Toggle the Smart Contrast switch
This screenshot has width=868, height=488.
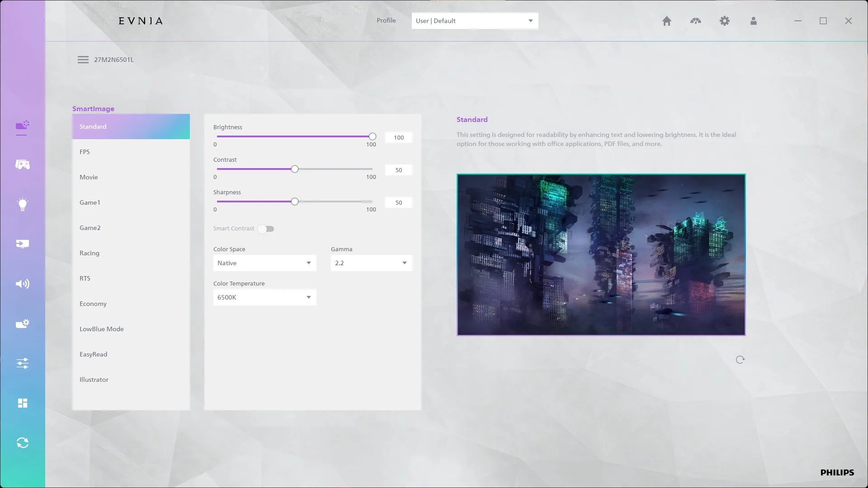(266, 229)
